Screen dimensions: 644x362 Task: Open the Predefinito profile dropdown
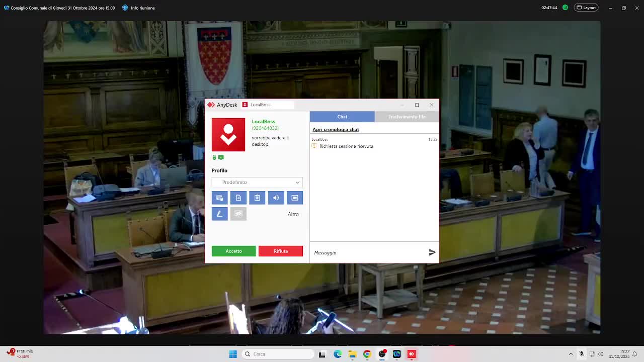(257, 182)
